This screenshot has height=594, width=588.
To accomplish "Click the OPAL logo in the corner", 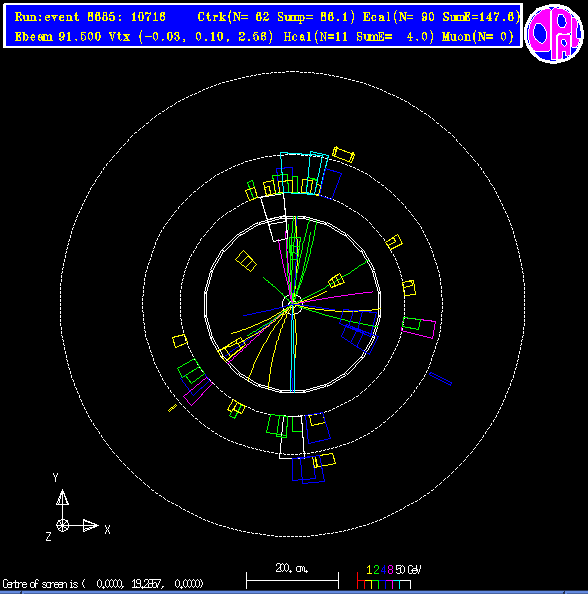I will pos(554,34).
